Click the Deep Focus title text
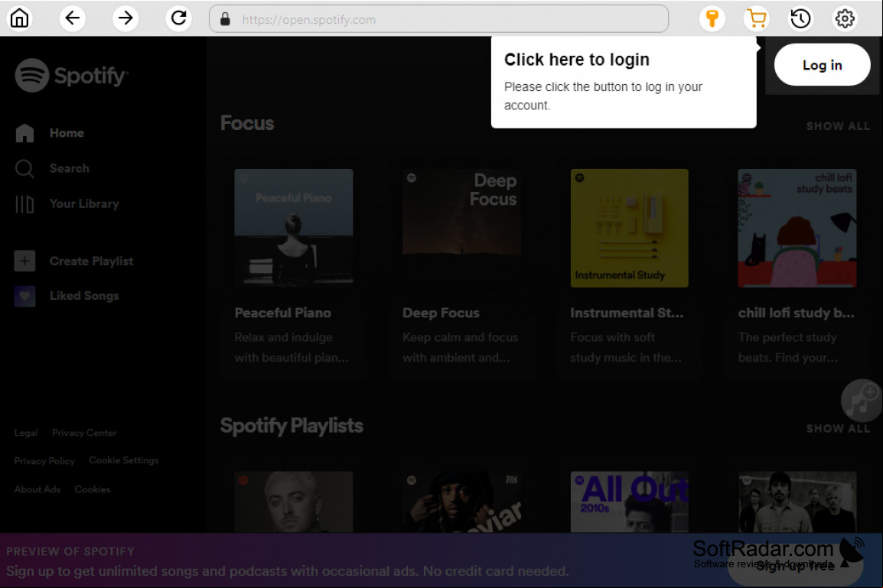Viewport: 883px width, 588px height. [441, 313]
